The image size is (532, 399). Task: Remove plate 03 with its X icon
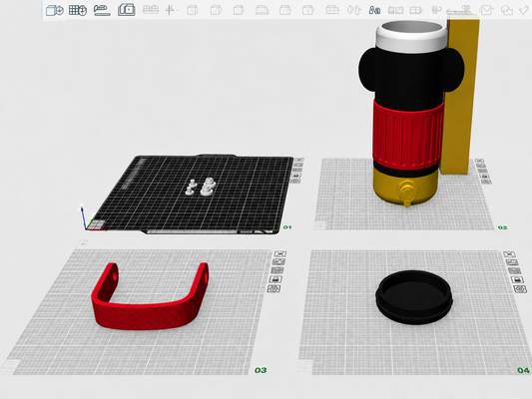[280, 253]
